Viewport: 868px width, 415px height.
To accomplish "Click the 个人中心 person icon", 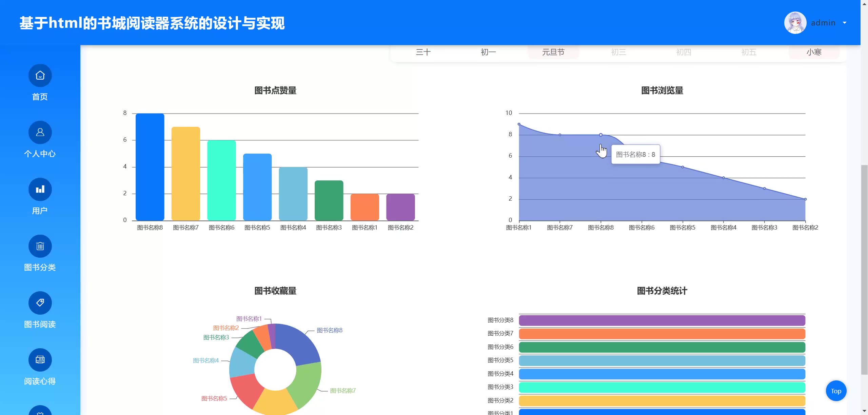I will pos(40,132).
